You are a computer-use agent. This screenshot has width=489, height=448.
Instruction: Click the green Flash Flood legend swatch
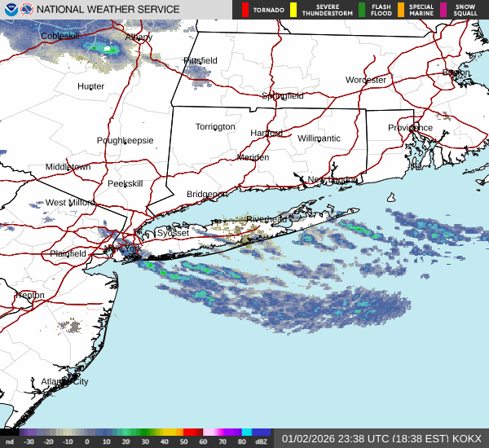click(x=361, y=10)
